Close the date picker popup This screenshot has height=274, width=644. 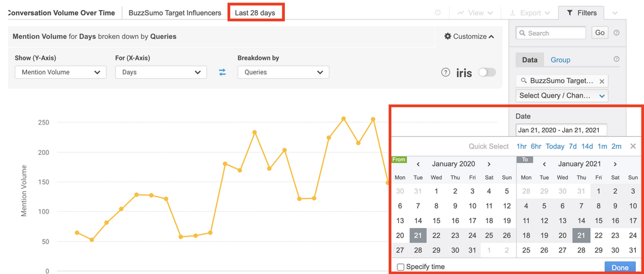(x=633, y=146)
